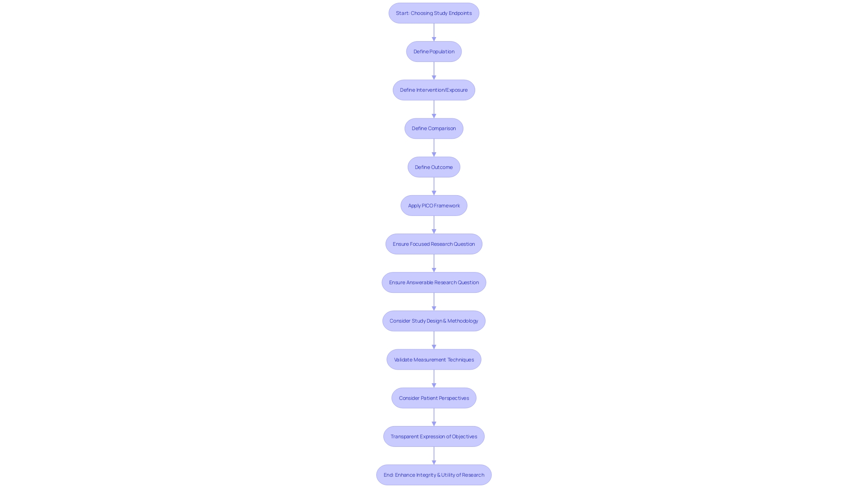Click the Consider Study Design & Methodology node
This screenshot has width=868, height=488.
tap(434, 320)
